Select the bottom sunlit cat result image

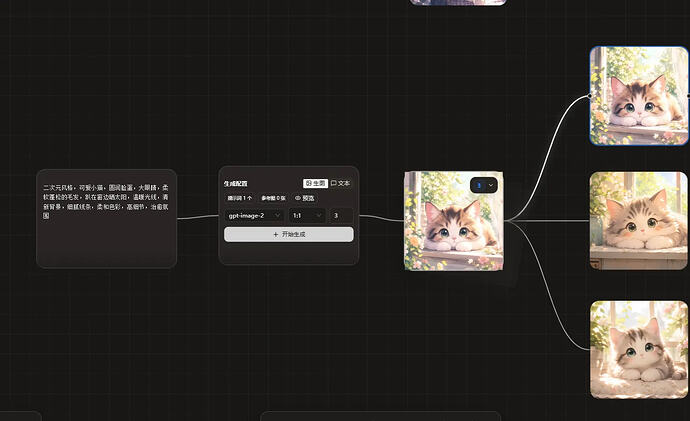click(x=639, y=350)
